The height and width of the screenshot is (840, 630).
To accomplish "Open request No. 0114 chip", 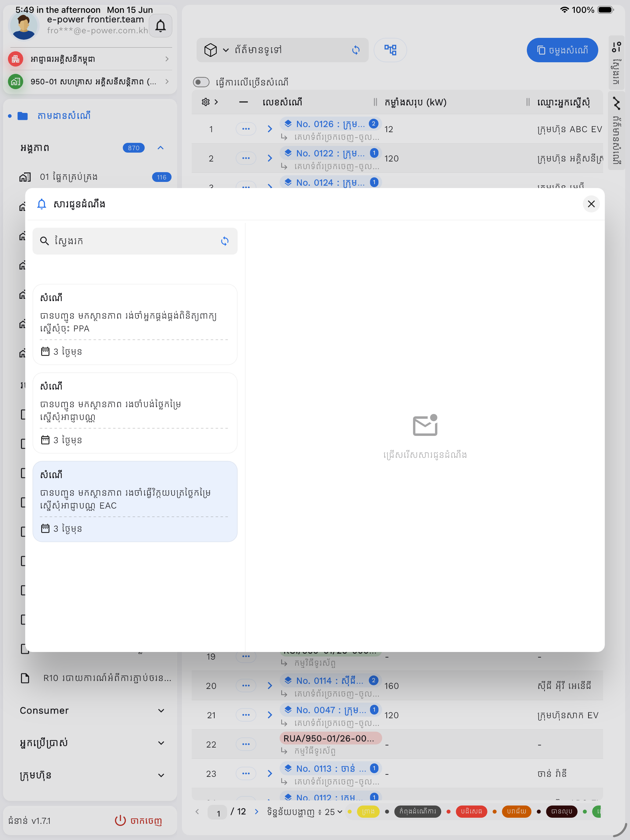I will tap(330, 680).
